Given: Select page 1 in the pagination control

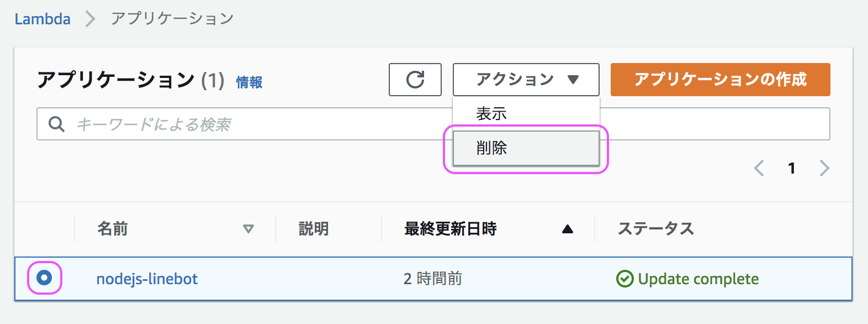Looking at the screenshot, I should tap(792, 168).
